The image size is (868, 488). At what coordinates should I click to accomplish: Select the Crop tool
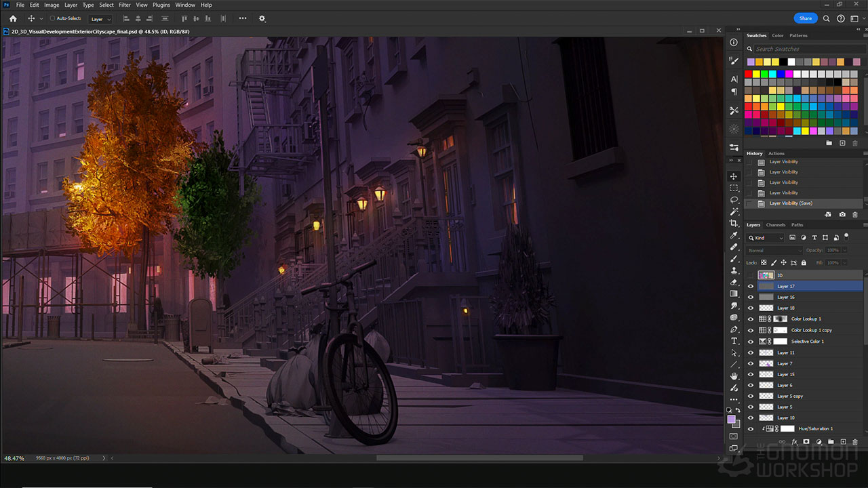734,224
